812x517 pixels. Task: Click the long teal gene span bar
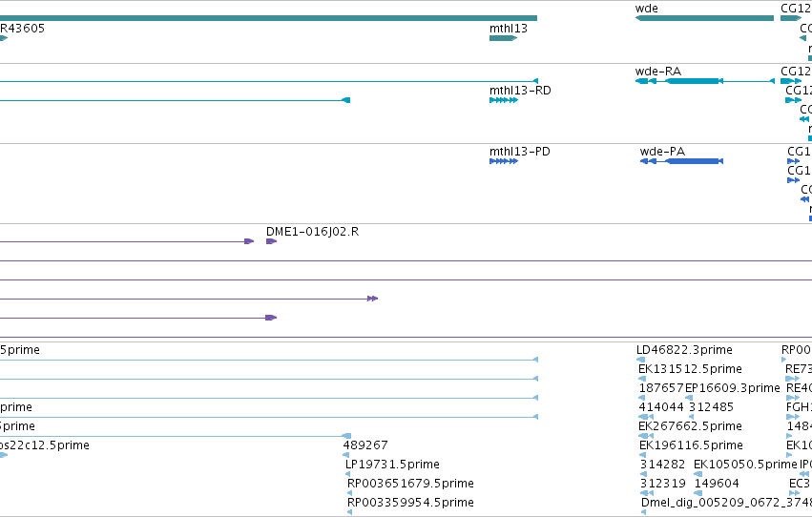point(268,18)
